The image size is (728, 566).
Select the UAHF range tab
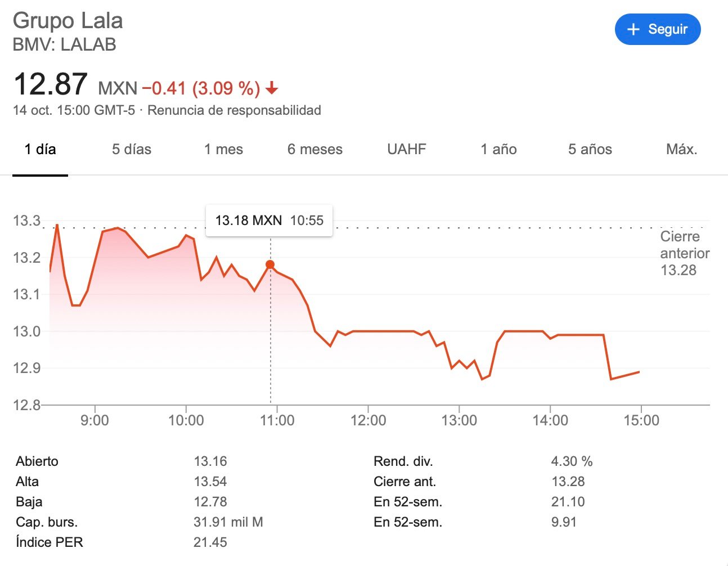(407, 150)
